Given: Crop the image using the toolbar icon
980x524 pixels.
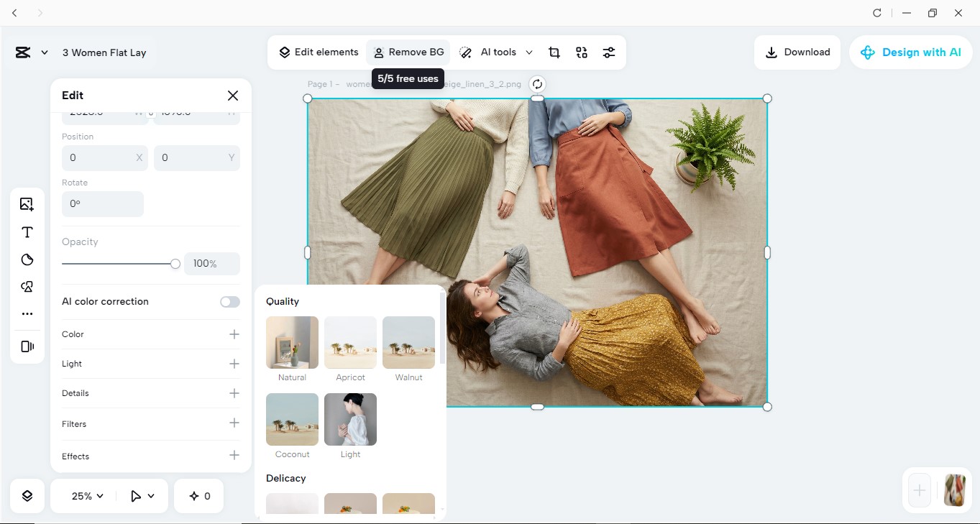Looking at the screenshot, I should (554, 52).
